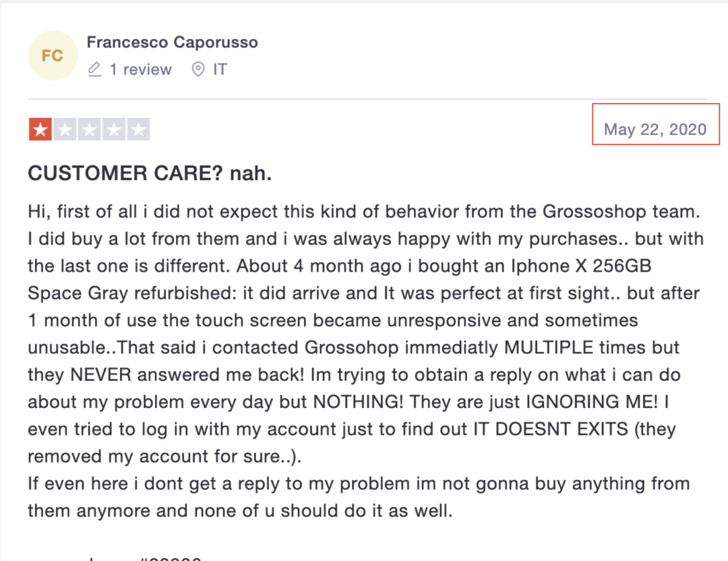Click the second grey rating star
This screenshot has width=728, height=561.
pos(65,129)
